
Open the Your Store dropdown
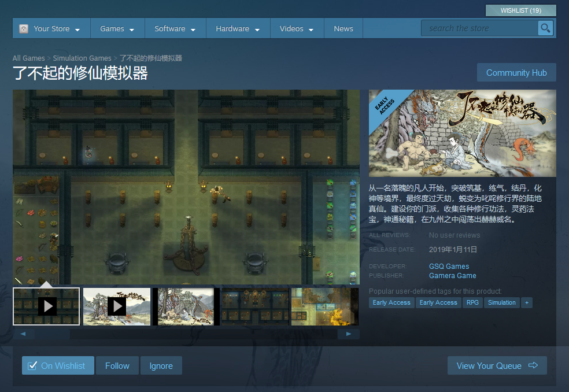(51, 29)
